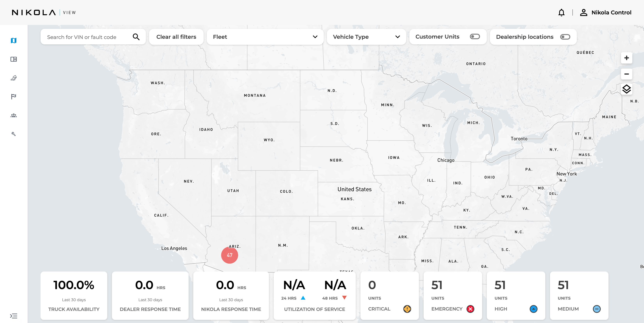
Task: Click the blue High priority icon
Action: pos(533,309)
